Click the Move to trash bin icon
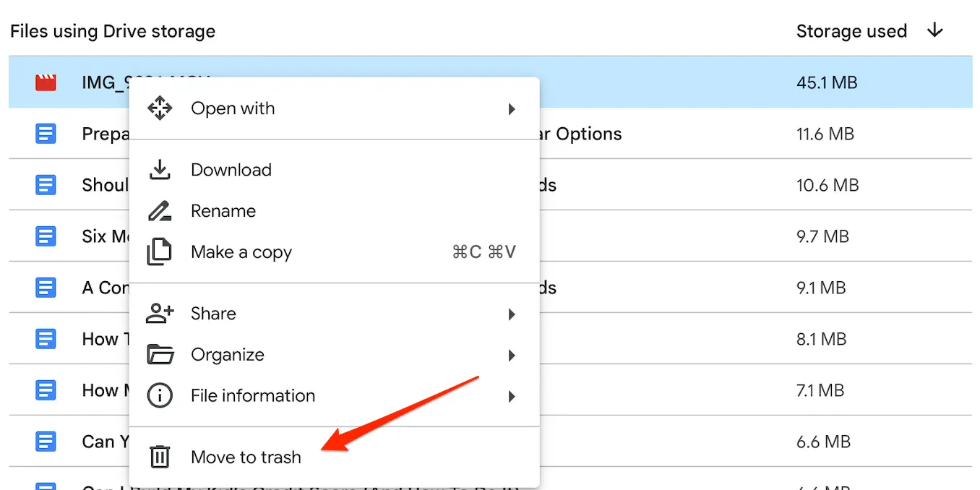The image size is (980, 490). (x=159, y=456)
